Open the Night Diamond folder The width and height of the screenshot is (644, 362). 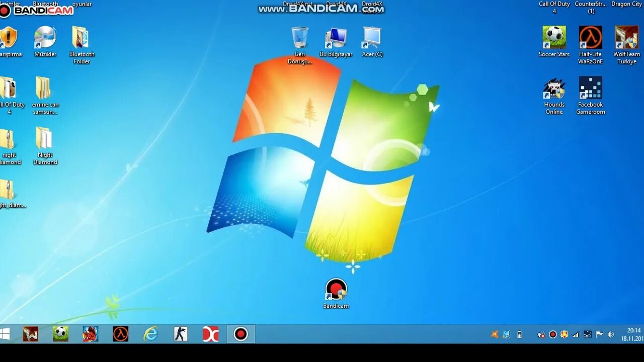tap(45, 146)
